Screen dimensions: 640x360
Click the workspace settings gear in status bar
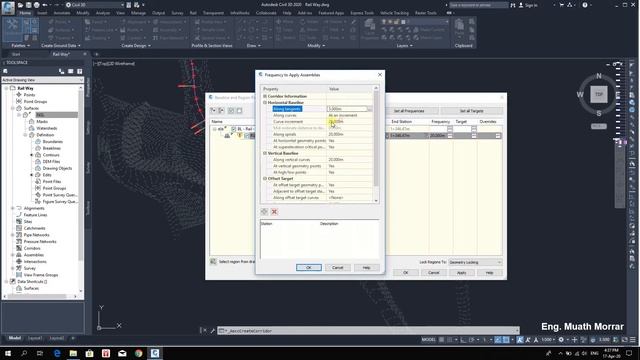[x=561, y=340]
